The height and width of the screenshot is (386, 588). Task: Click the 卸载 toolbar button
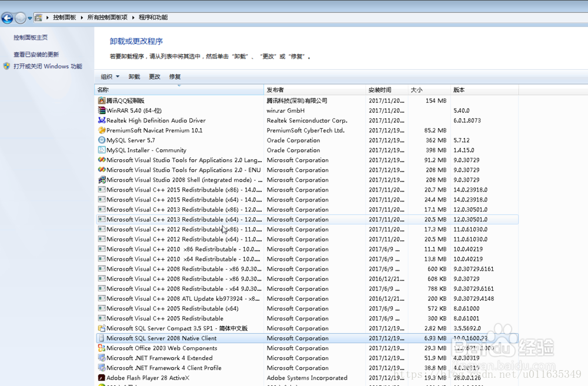[134, 76]
